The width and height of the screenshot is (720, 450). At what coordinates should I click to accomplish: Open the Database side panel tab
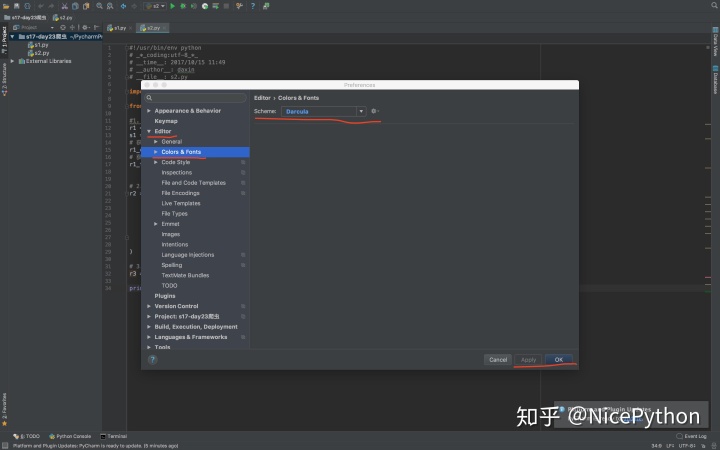[715, 79]
